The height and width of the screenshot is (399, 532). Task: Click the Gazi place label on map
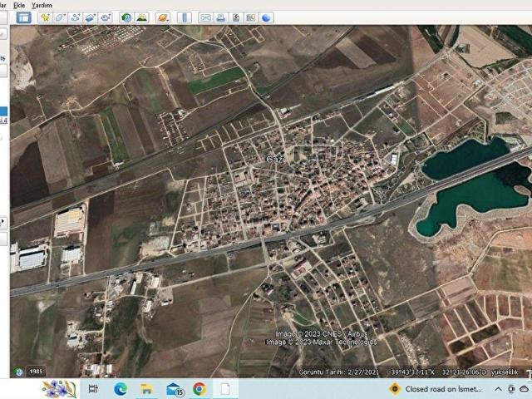[x=274, y=158]
